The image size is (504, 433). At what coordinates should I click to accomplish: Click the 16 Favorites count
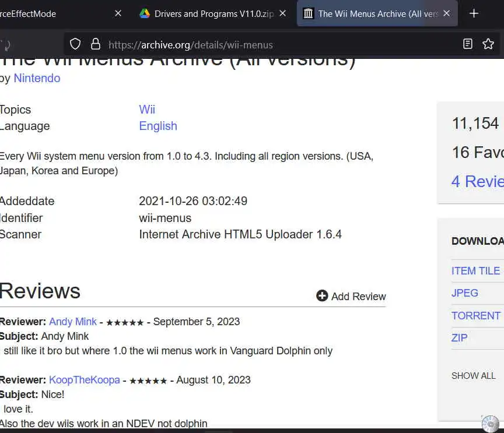click(x=478, y=152)
